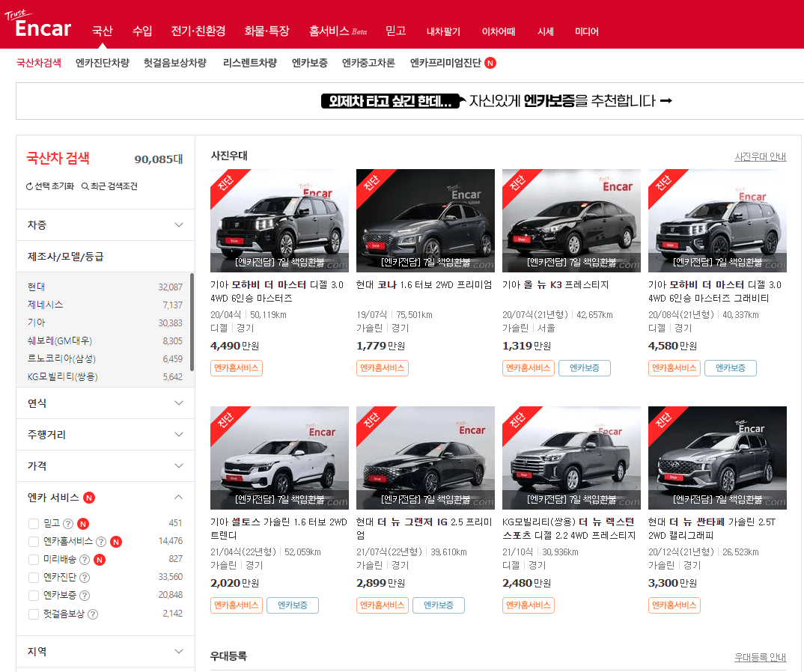
Task: Click the arrow icon on the 엔카보증 banner
Action: 666,100
